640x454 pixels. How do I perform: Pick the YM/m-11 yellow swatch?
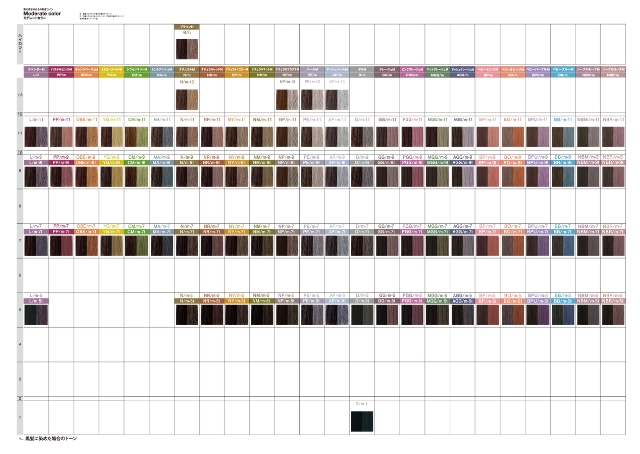coord(110,136)
